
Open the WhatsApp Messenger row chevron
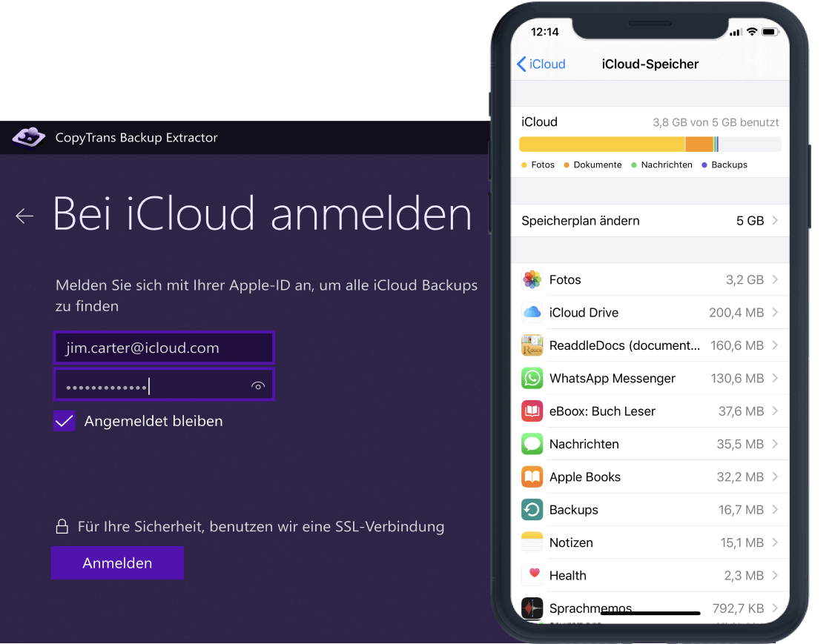click(x=775, y=378)
